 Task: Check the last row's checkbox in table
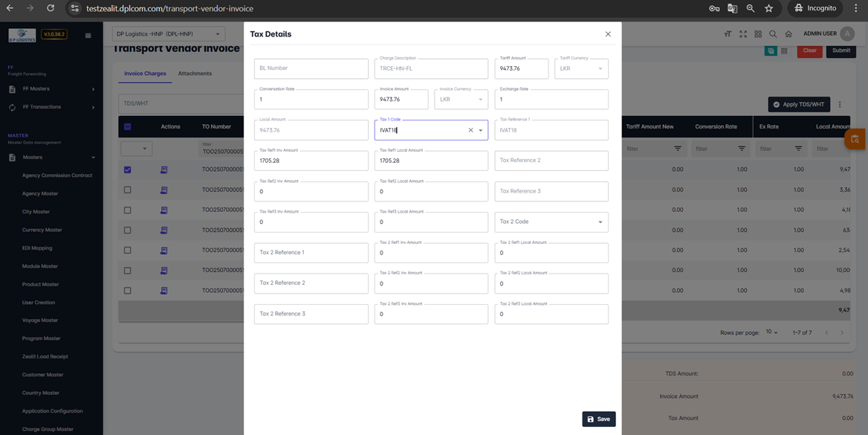(127, 291)
